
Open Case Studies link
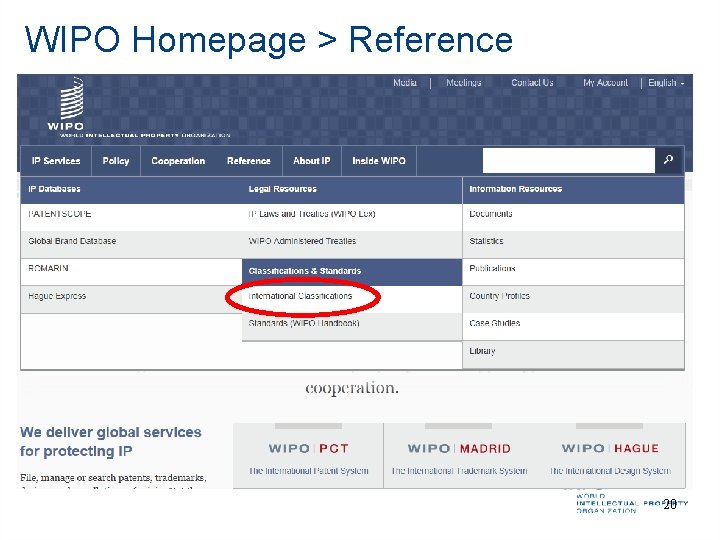495,323
